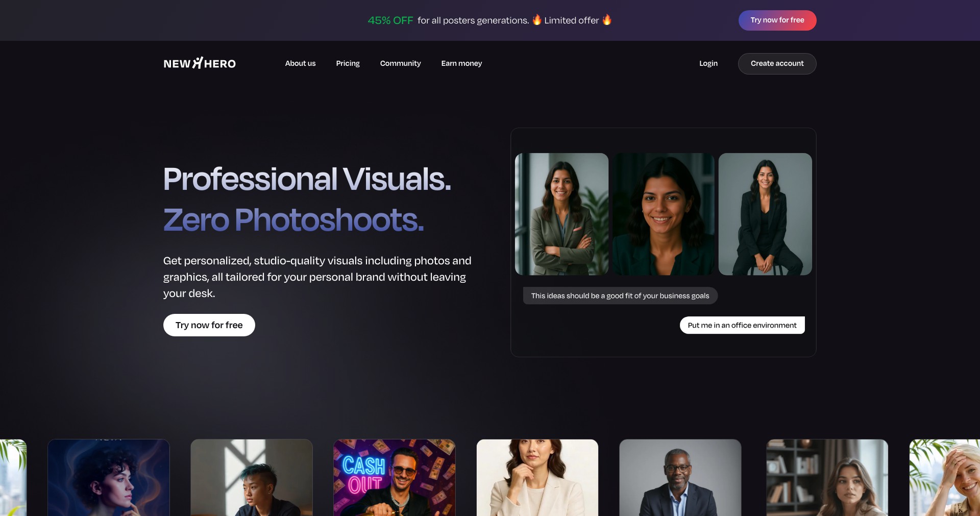This screenshot has height=516, width=980.
Task: Click the white hero Try now for free button
Action: pos(209,325)
